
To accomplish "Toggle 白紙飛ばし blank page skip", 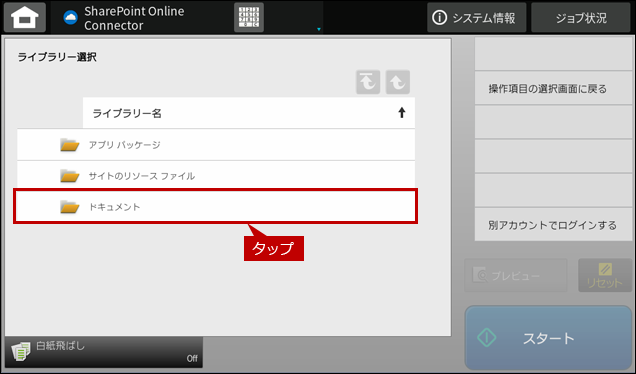I will click(104, 352).
